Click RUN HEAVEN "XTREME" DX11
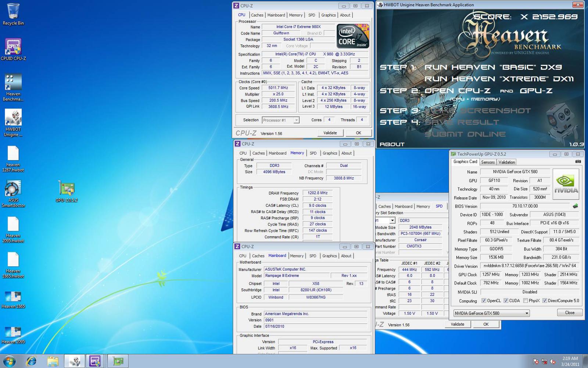The width and height of the screenshot is (588, 368). 499,79
